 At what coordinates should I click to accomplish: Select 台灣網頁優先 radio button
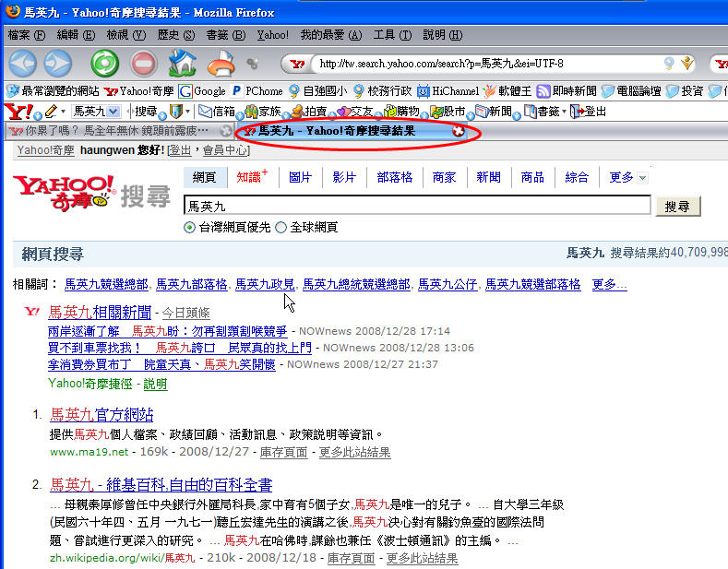(x=189, y=228)
